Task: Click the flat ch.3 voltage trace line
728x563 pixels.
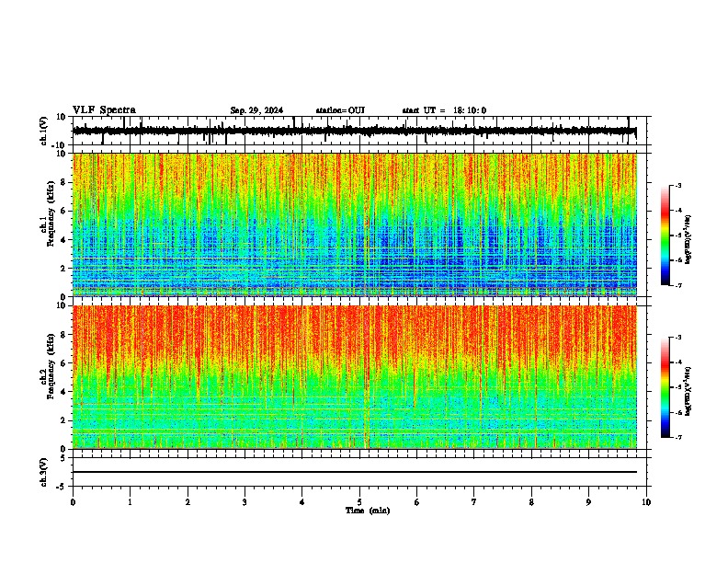Action: [354, 472]
